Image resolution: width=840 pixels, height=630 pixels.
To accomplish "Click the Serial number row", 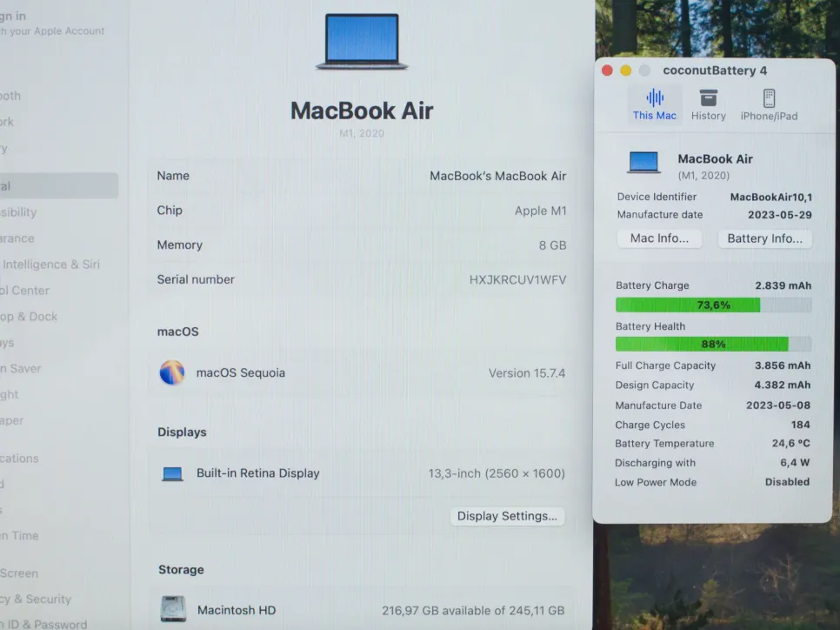I will click(361, 279).
